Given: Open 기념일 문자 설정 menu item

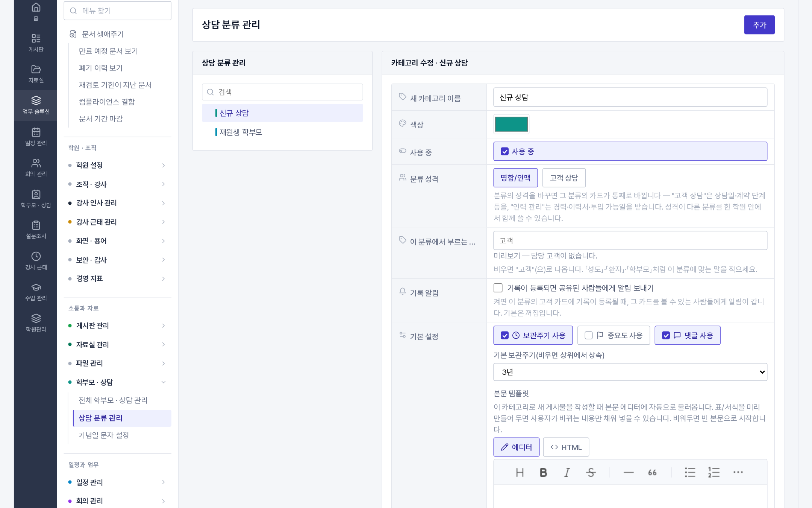Looking at the screenshot, I should (104, 435).
